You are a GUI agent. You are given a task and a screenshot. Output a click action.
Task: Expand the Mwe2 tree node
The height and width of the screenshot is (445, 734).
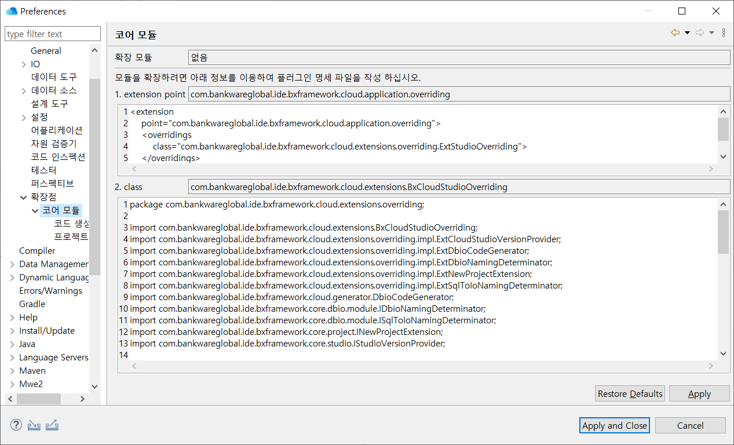coord(12,384)
